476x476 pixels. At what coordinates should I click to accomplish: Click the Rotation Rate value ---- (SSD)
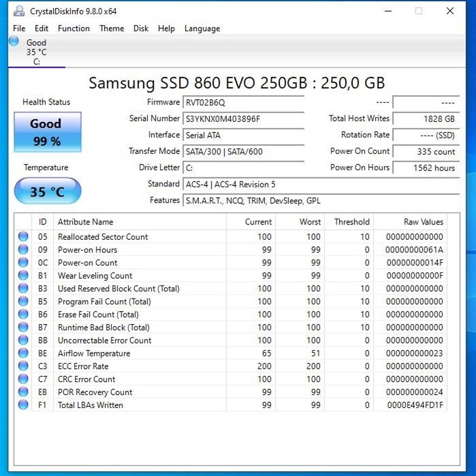pos(426,135)
